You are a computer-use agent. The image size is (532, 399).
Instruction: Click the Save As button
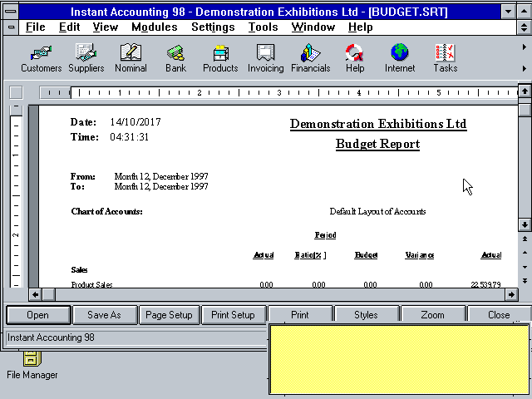[104, 315]
